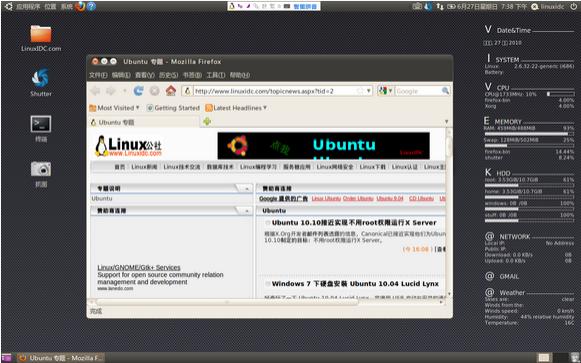Select the 抓图 camera desktop icon
This screenshot has height=363, width=581.
pos(41,174)
